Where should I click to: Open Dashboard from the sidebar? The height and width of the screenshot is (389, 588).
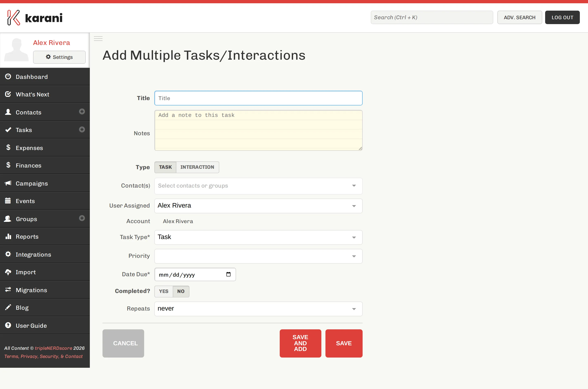(45, 77)
